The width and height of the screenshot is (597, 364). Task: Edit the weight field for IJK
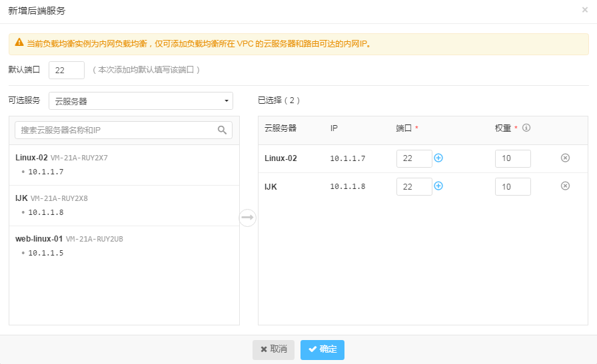pyautogui.click(x=513, y=187)
